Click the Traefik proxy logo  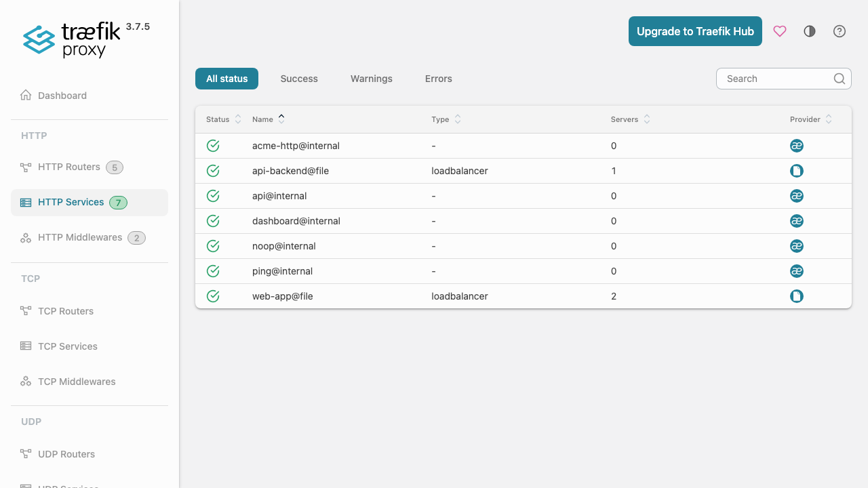(72, 40)
